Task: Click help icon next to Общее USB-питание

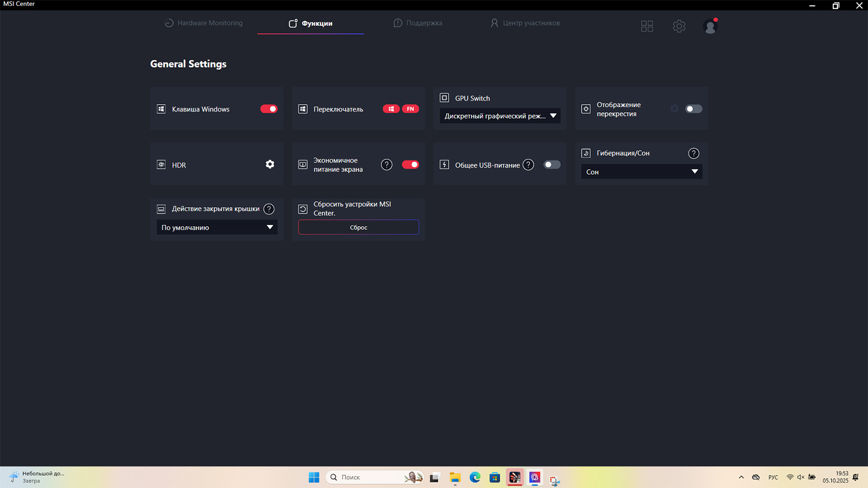Action: click(x=528, y=165)
